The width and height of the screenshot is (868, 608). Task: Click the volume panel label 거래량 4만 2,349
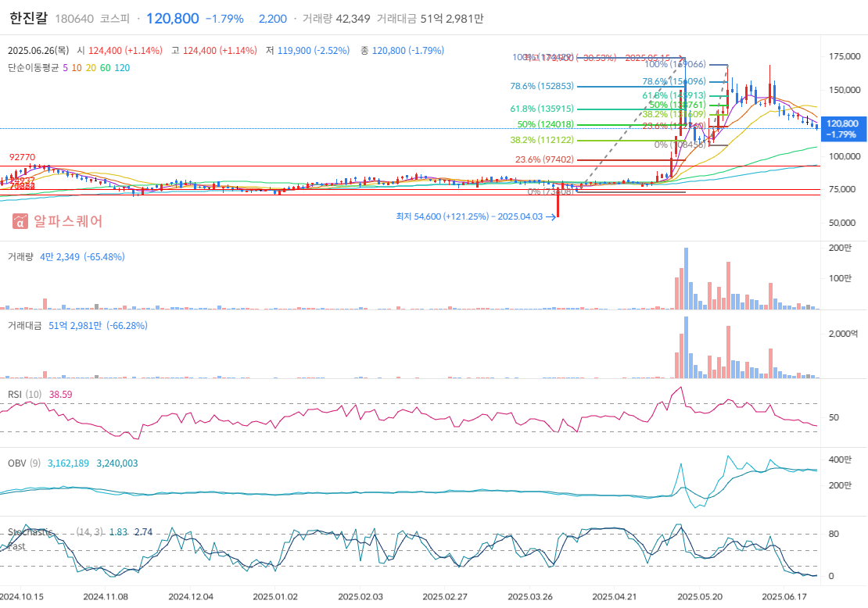click(66, 256)
